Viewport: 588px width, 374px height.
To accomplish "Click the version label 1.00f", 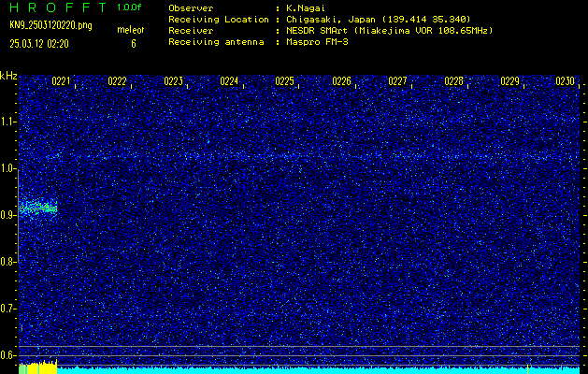I will [129, 7].
